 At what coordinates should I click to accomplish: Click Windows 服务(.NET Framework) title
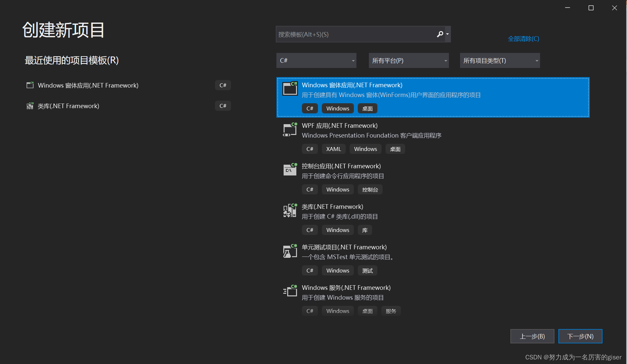tap(346, 288)
